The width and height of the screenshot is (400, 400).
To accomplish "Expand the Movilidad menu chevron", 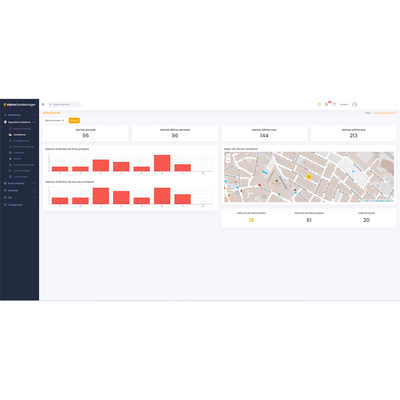I will (x=34, y=191).
